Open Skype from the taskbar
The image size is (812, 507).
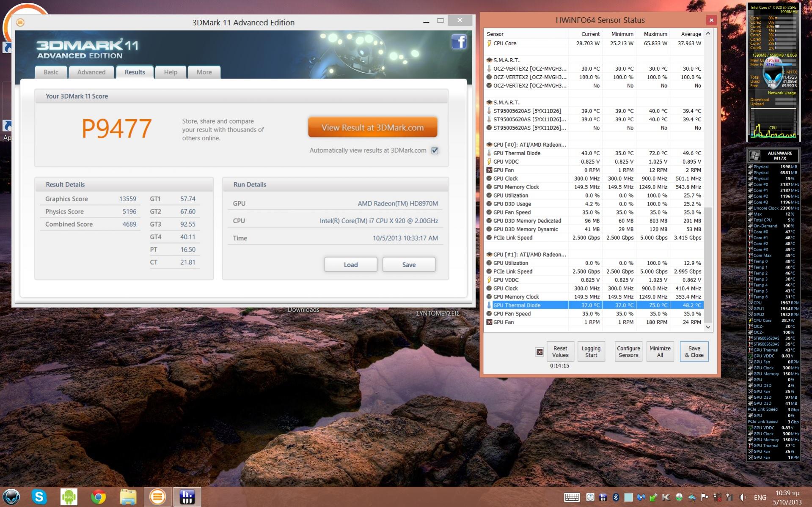(x=39, y=497)
